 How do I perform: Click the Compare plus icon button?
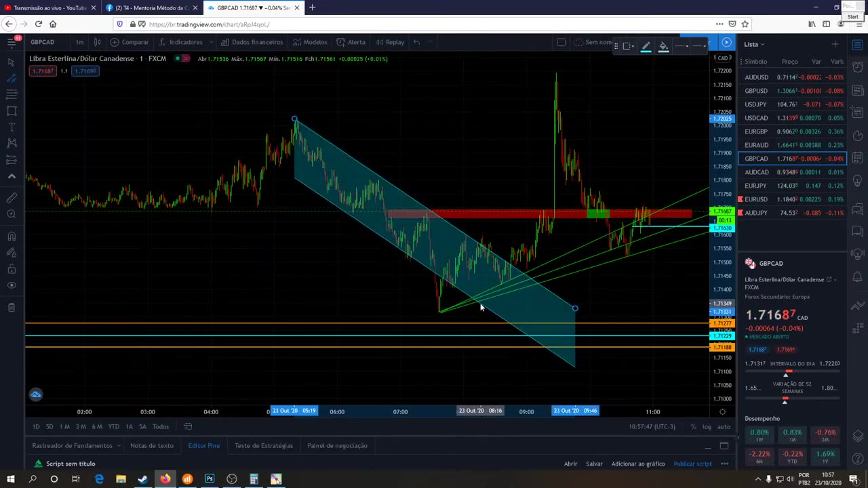tap(130, 42)
